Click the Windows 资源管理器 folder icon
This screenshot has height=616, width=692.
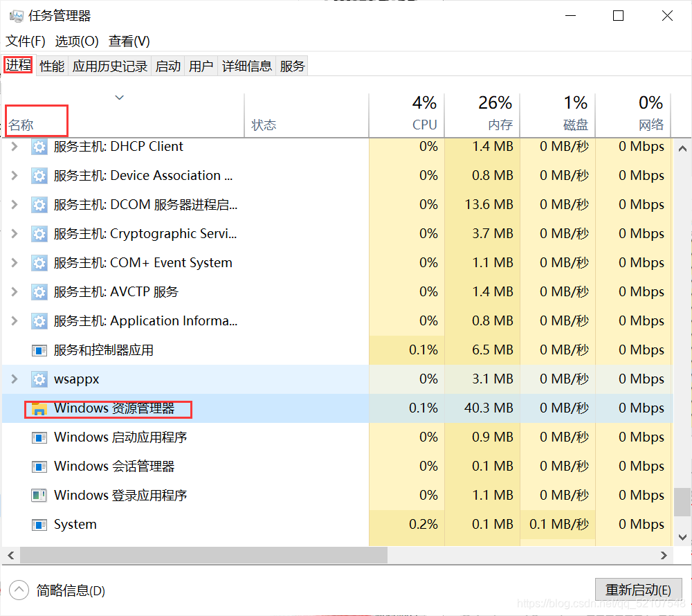(39, 409)
